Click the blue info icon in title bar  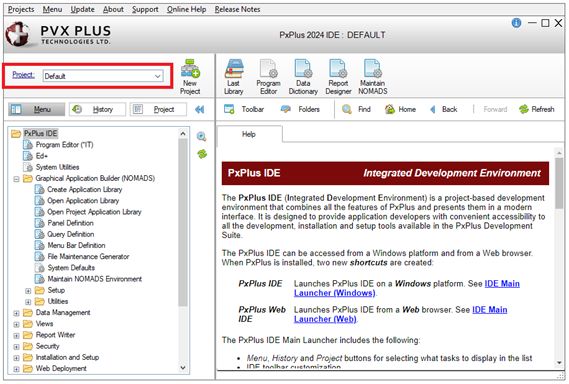tap(516, 23)
